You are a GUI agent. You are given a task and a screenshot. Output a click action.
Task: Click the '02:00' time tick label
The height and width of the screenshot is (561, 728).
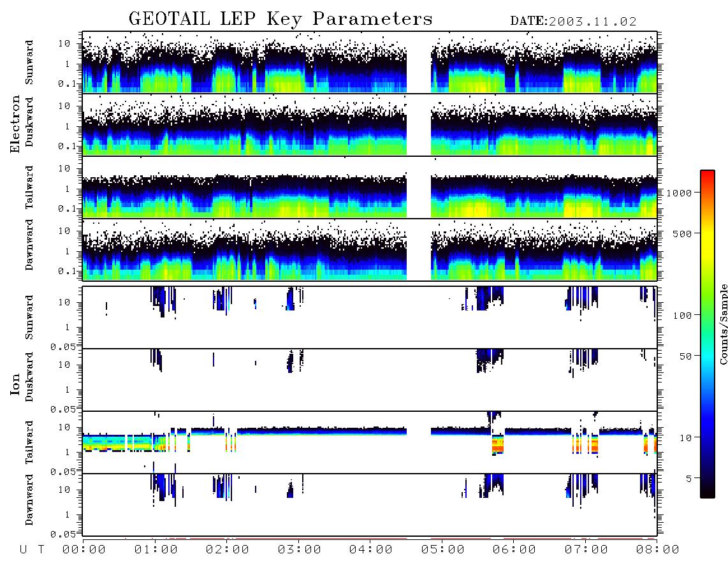(x=228, y=550)
